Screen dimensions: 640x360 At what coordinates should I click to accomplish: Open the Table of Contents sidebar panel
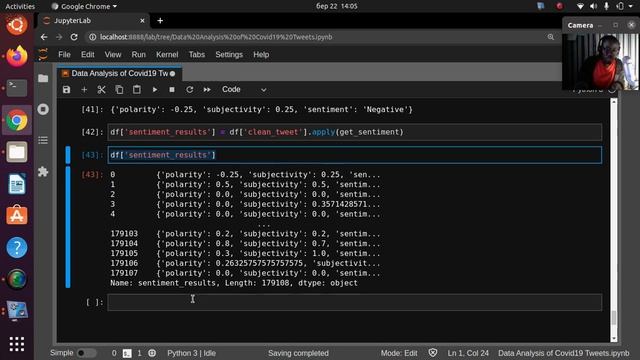pyautogui.click(x=43, y=140)
